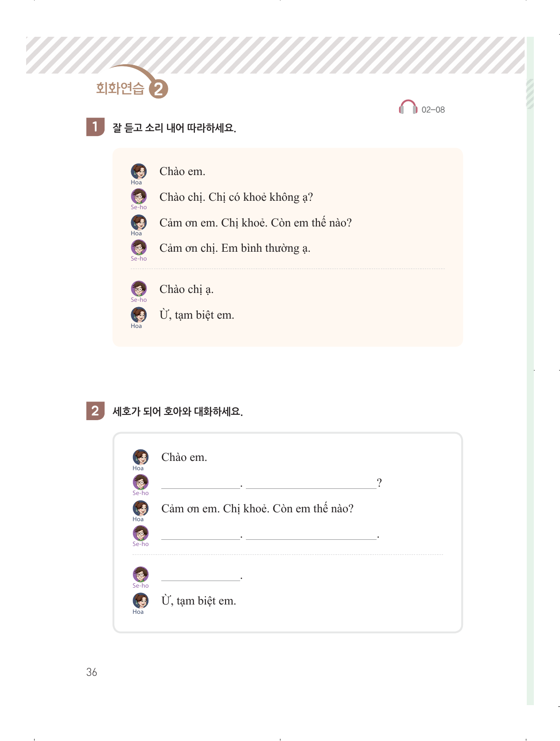Click Hoa's avatar beside "Chào em." in exercise 1
Image resolution: width=560 pixels, height=741 pixels.
point(139,172)
